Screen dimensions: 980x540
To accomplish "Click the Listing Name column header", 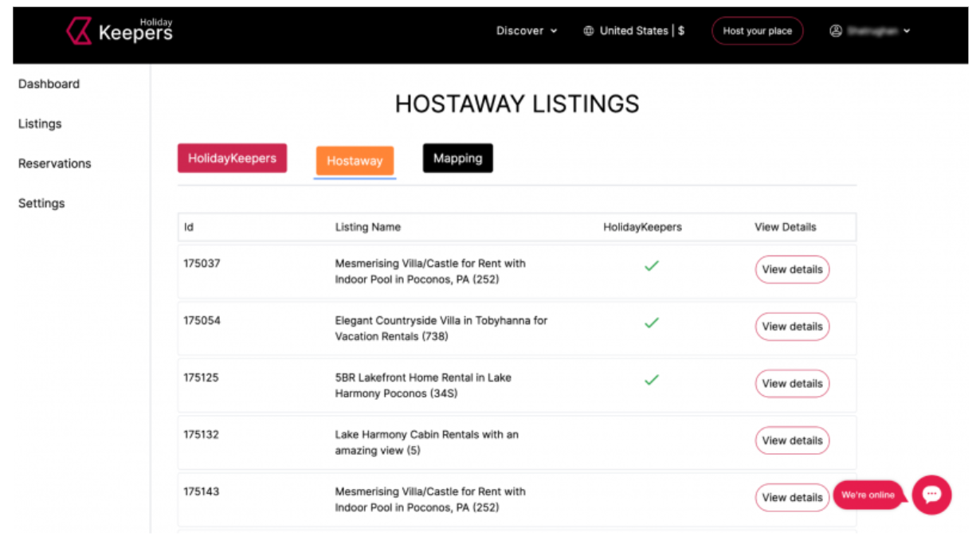I will coord(368,227).
